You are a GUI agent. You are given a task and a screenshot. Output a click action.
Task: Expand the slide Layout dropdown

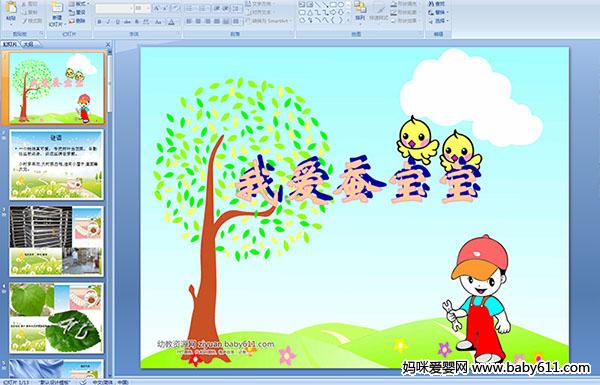point(78,4)
